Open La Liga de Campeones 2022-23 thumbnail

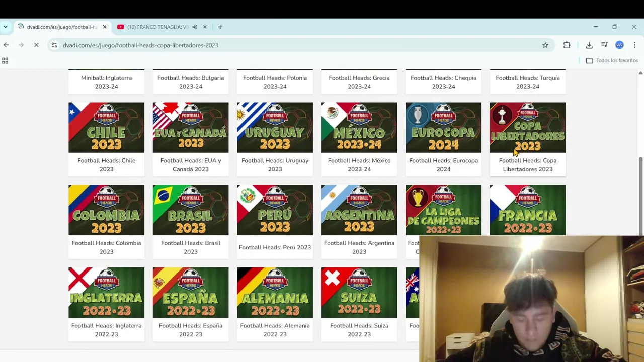(443, 210)
